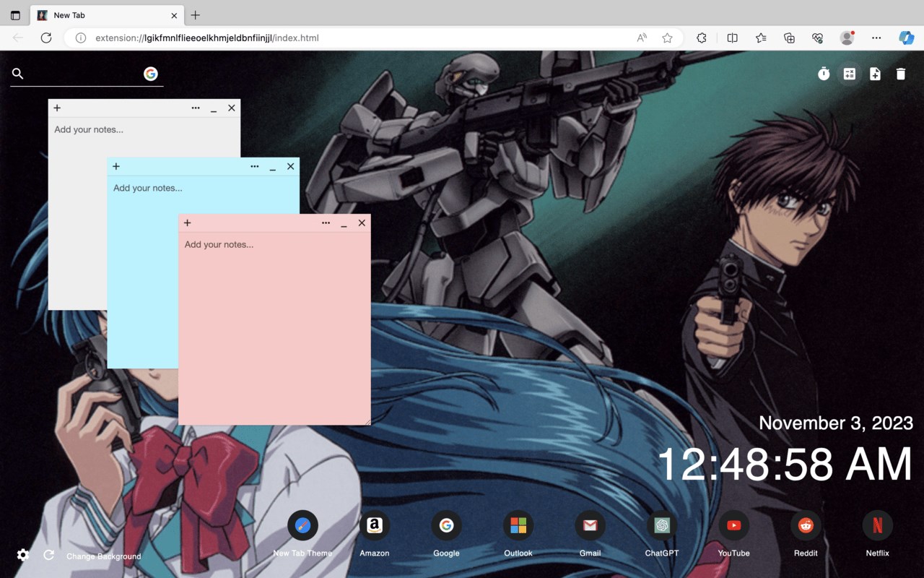Click the clock showing 12:48:58 AM
The image size is (924, 578).
pyautogui.click(x=785, y=464)
